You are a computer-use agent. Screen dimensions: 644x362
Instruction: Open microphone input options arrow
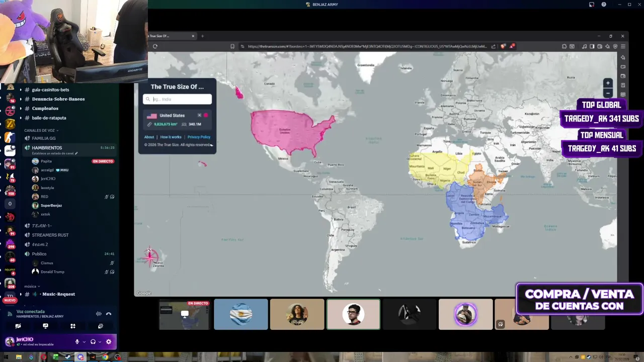[84, 342]
